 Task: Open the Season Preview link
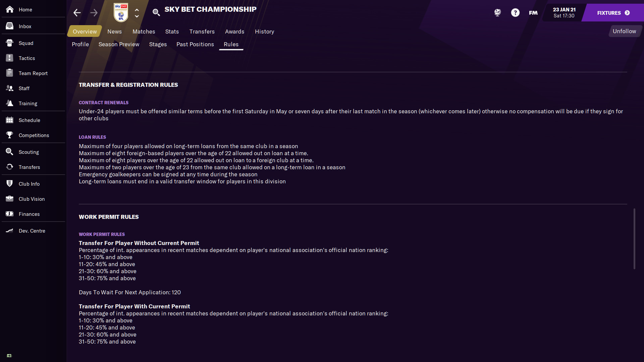(119, 44)
